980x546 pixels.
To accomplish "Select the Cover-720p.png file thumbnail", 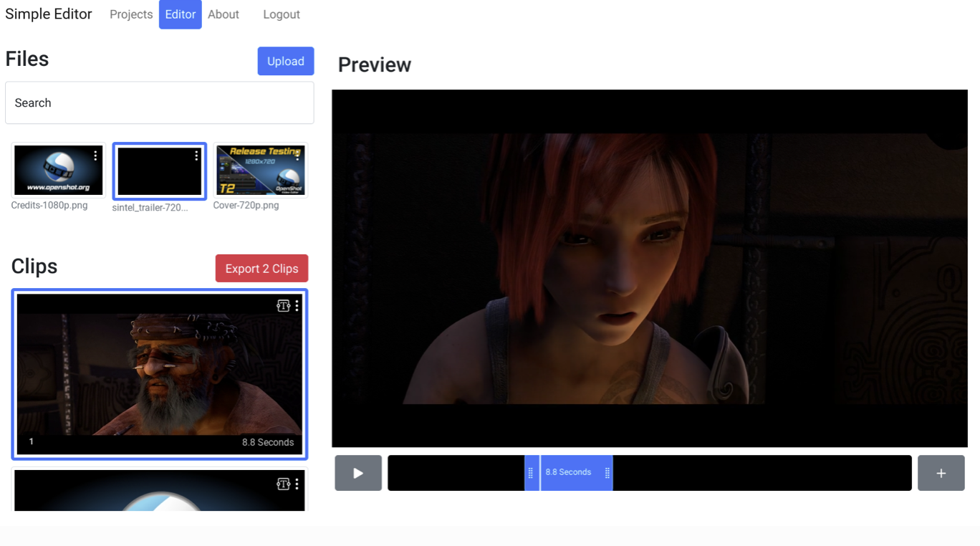I will (261, 171).
